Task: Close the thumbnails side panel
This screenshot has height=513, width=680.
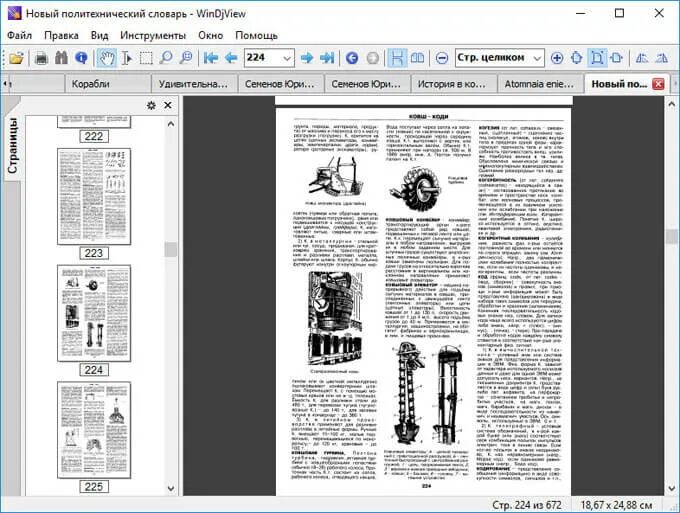Action: [168, 105]
